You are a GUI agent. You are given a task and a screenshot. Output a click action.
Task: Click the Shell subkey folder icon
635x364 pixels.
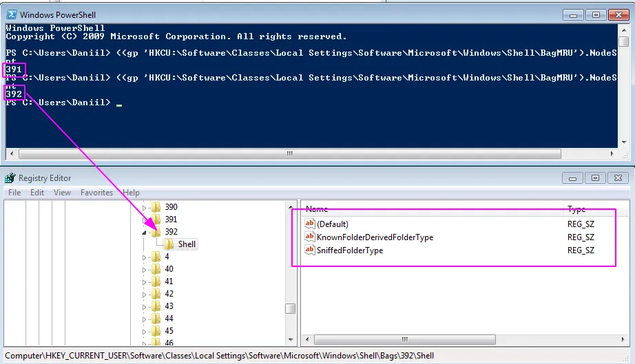tap(169, 244)
